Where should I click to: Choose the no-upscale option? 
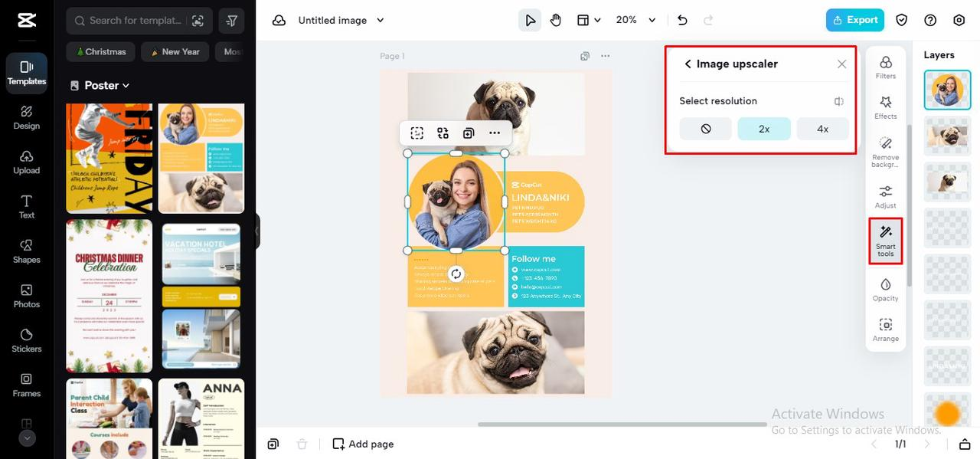coord(706,129)
